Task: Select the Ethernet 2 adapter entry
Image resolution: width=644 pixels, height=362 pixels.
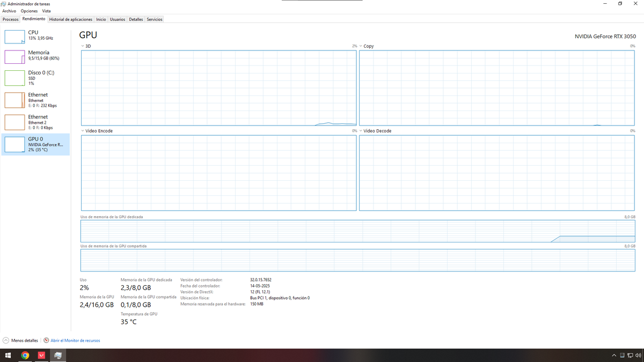Action: [35, 122]
